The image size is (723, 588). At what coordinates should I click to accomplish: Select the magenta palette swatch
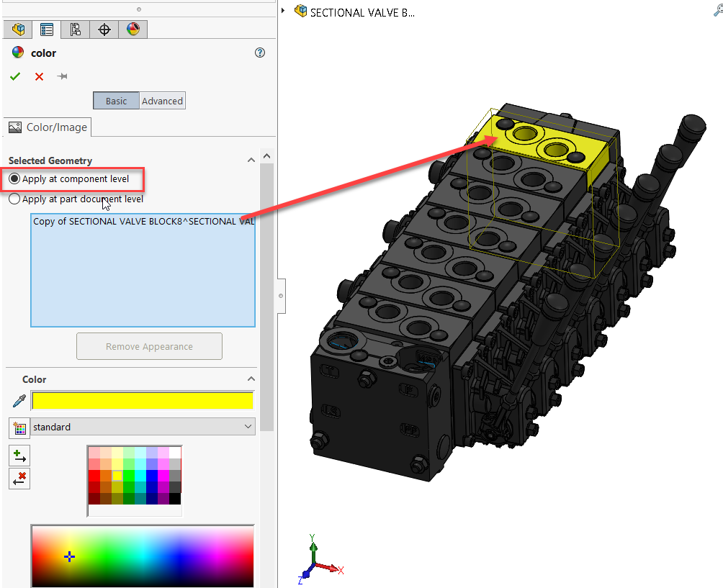[163, 476]
